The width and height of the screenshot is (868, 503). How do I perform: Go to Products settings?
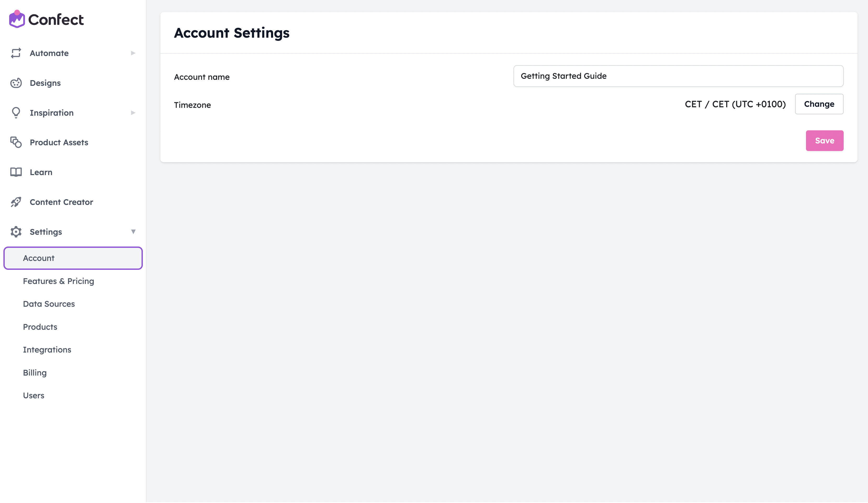tap(40, 327)
